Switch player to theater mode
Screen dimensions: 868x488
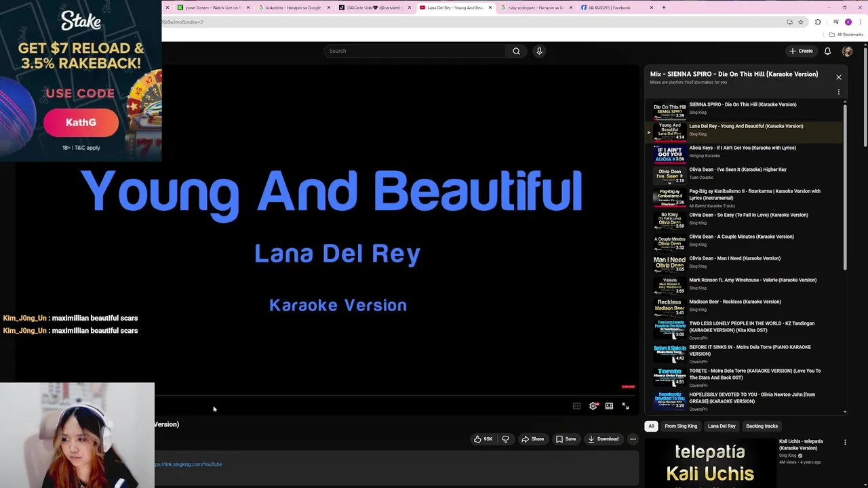609,406
